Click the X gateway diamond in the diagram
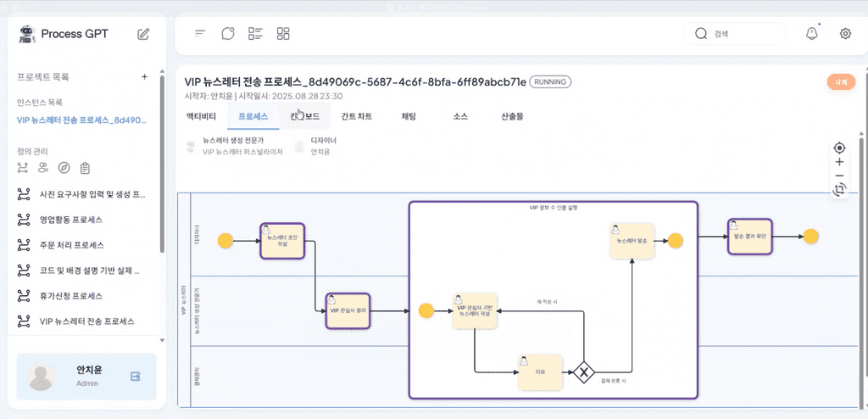Screen dimensions: 868x419 [583, 372]
